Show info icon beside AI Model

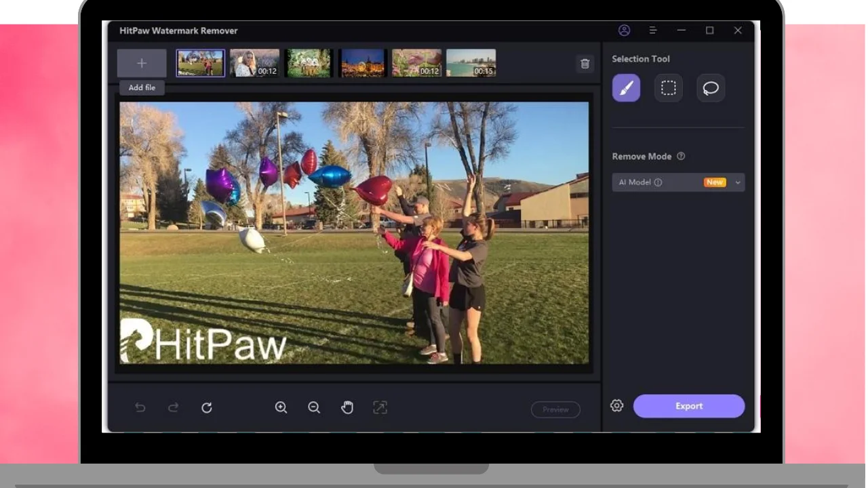(658, 182)
